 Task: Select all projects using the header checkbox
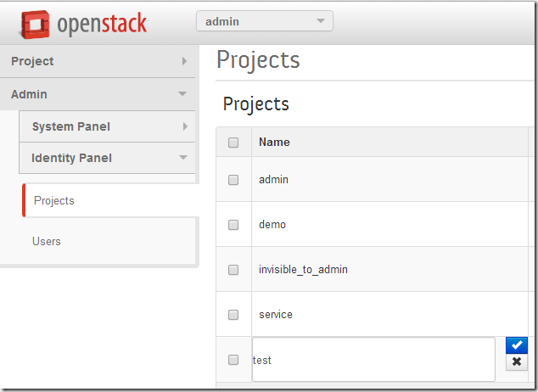click(x=233, y=143)
